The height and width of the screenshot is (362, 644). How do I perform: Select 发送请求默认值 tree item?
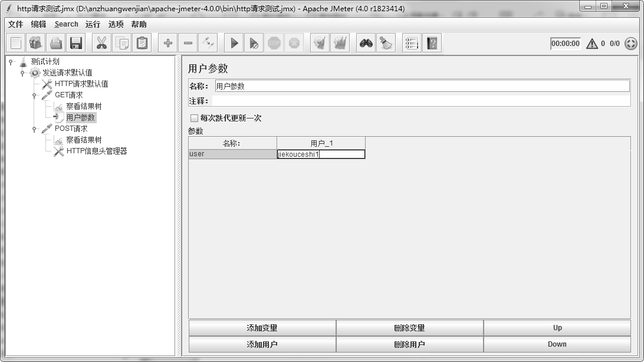pos(67,73)
